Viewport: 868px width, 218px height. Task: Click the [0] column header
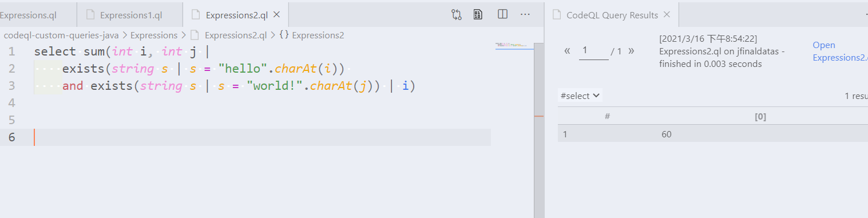coord(760,116)
